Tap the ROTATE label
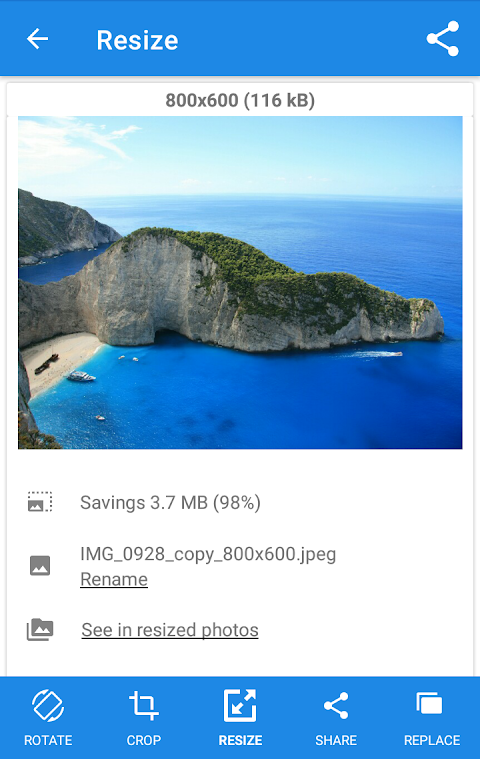 [48, 740]
